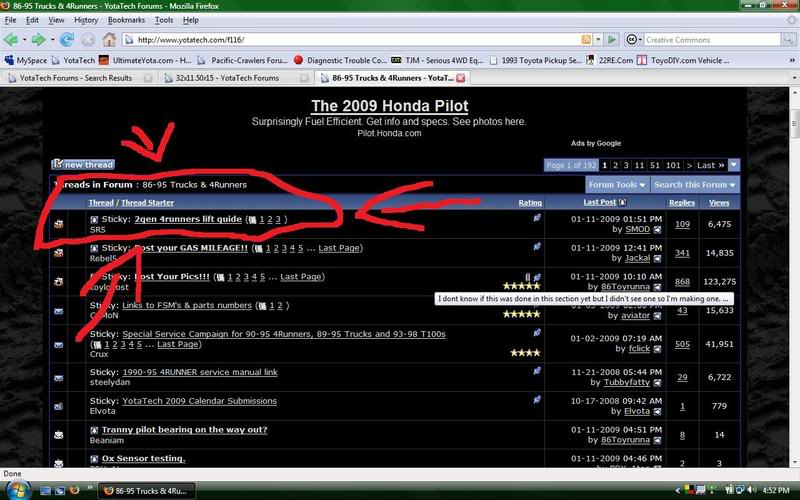Open the 1990-95 4RUNNER service manual link thread
This screenshot has width=800, height=500.
200,372
